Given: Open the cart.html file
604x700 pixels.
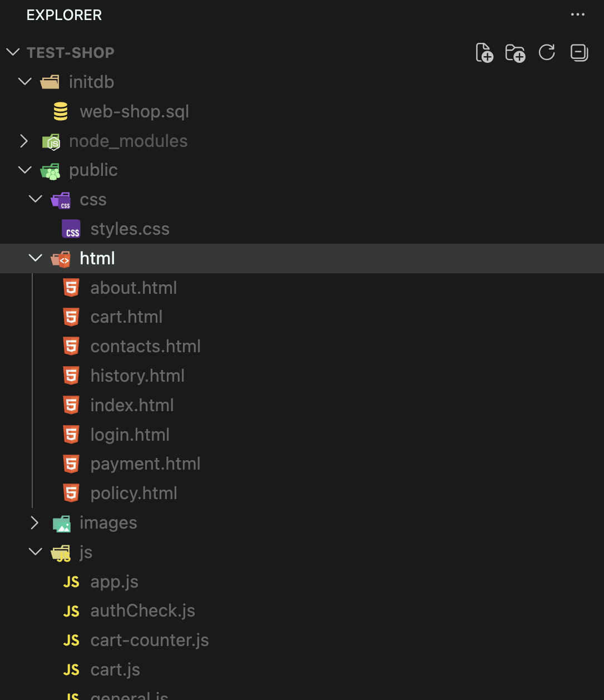Looking at the screenshot, I should click(x=126, y=317).
